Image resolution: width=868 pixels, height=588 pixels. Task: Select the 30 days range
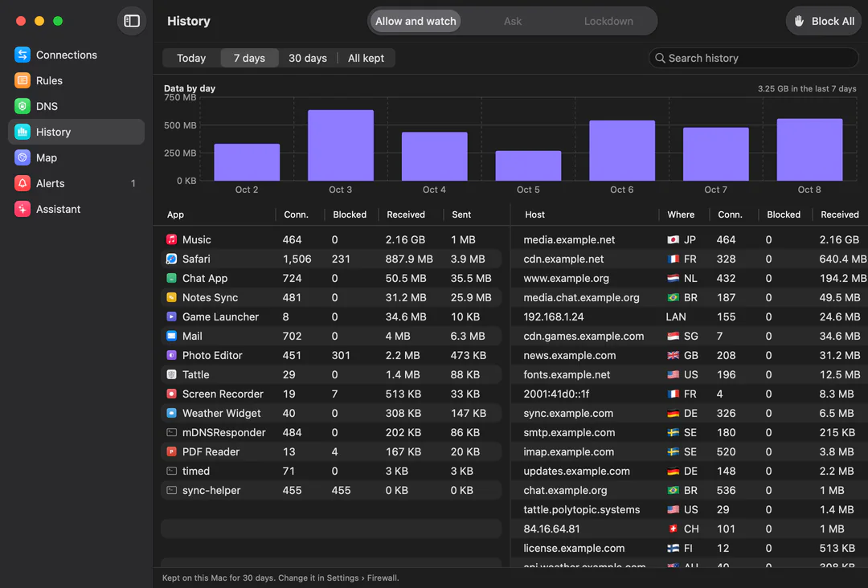pos(308,58)
